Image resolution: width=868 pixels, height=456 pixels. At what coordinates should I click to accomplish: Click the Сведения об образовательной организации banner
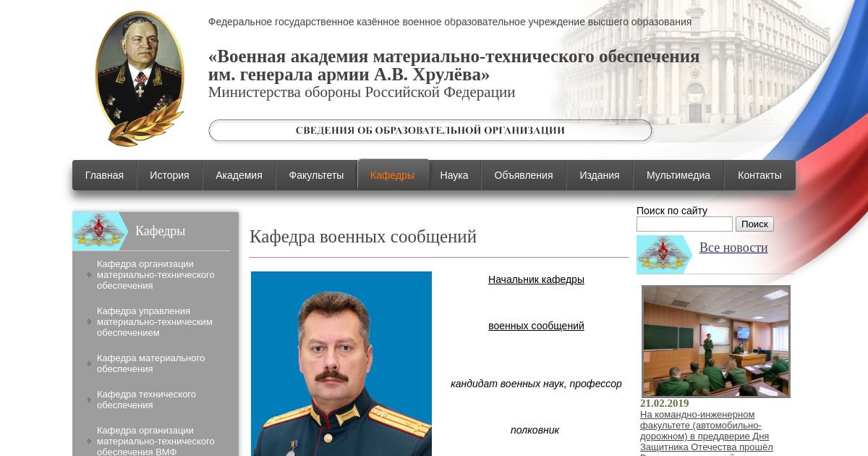tap(430, 130)
